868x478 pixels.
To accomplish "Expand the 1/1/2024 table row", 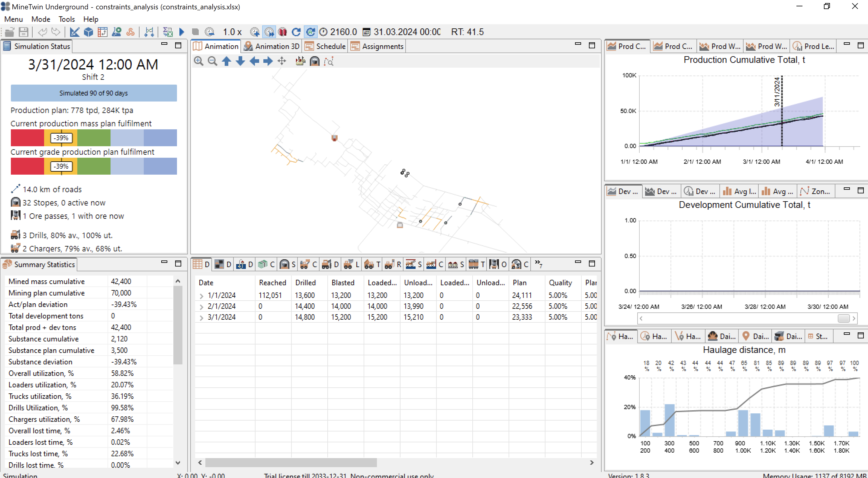I will [x=201, y=296].
